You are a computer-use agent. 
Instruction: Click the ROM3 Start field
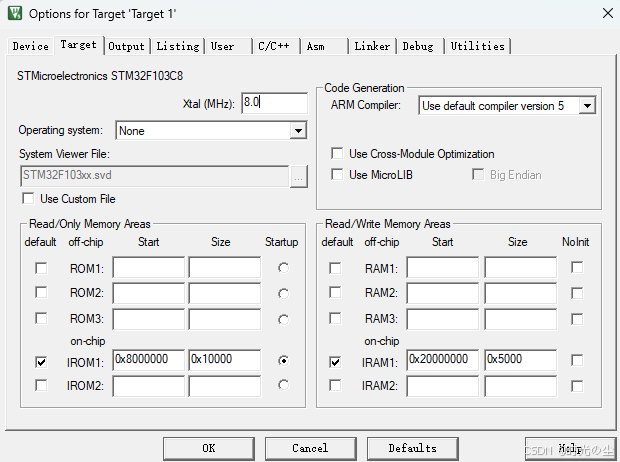pos(149,319)
